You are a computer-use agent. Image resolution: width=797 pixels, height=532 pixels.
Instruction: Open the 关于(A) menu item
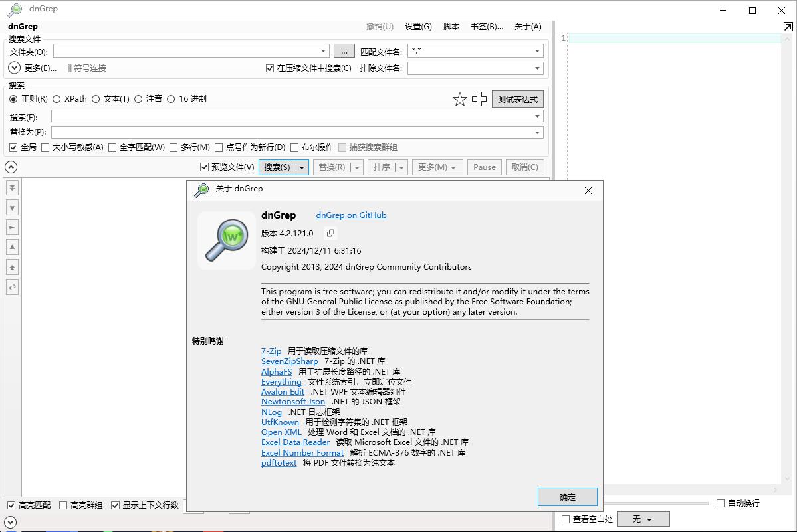click(x=528, y=27)
